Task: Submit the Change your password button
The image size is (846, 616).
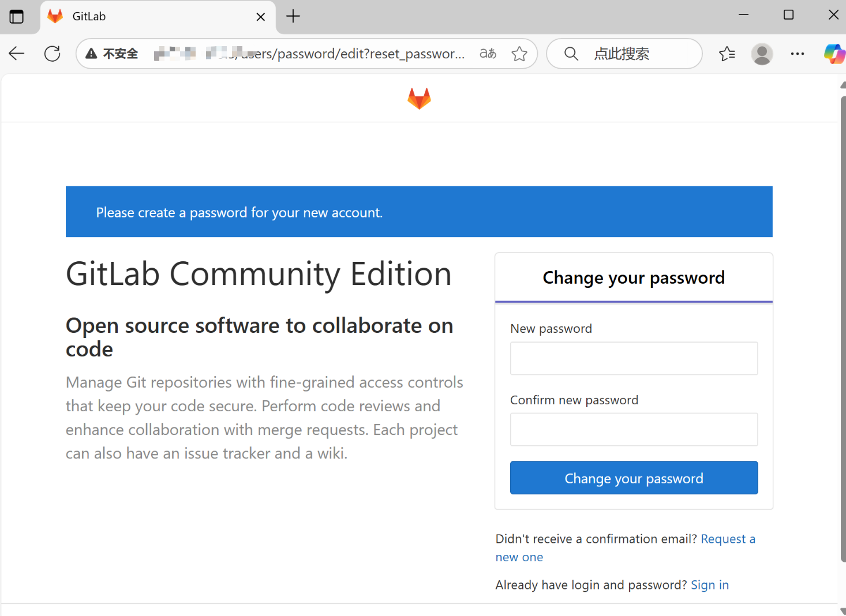Action: tap(634, 478)
